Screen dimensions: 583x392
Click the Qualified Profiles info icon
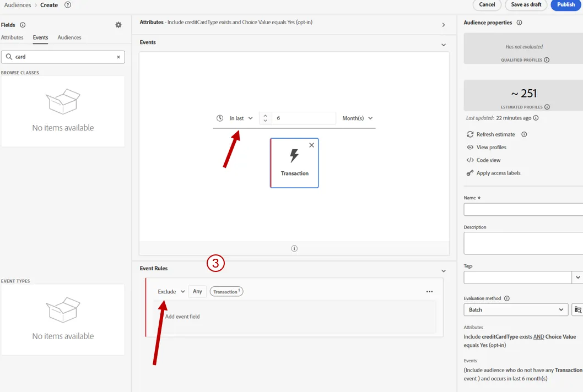point(547,60)
